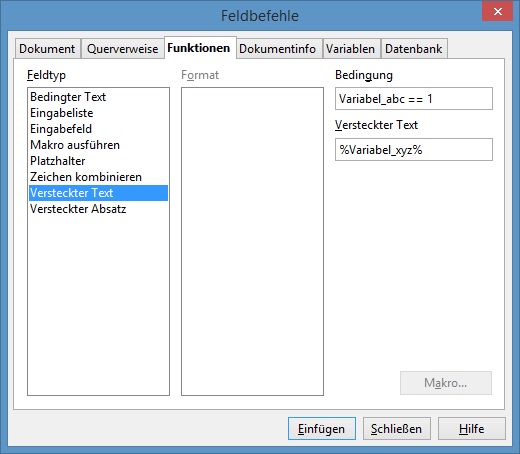Viewport: 520px width, 454px height.
Task: Open the Variablen tab
Action: click(351, 49)
